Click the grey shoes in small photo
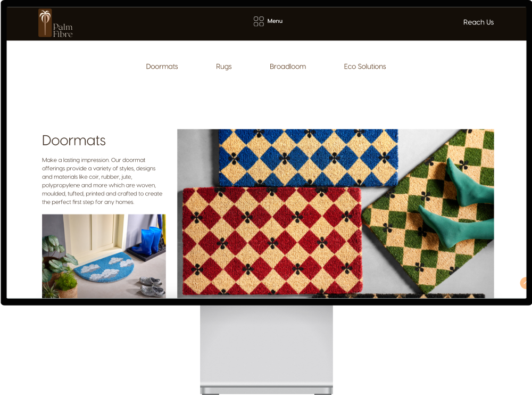Screen dimensions: 532x395 tap(152, 286)
